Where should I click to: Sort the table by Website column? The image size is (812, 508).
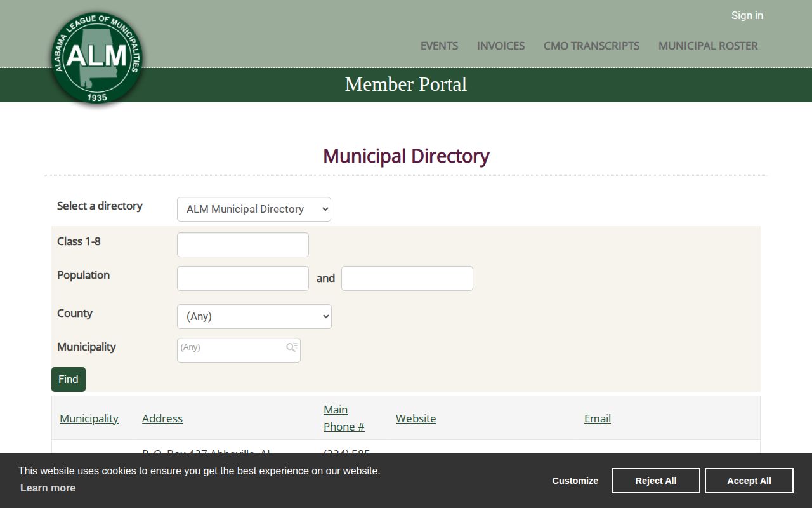pos(416,418)
